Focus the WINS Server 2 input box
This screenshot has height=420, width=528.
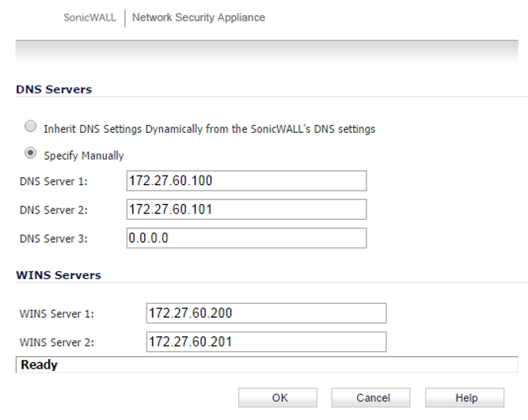(266, 342)
